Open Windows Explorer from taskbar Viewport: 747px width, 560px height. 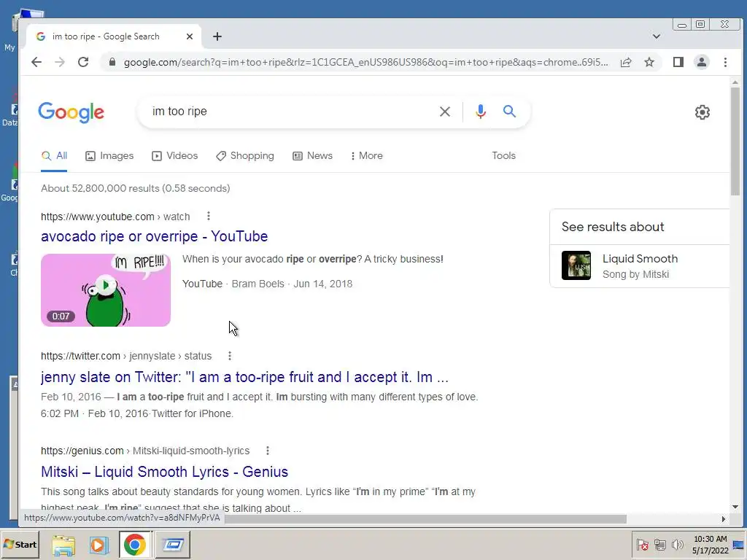click(x=63, y=545)
